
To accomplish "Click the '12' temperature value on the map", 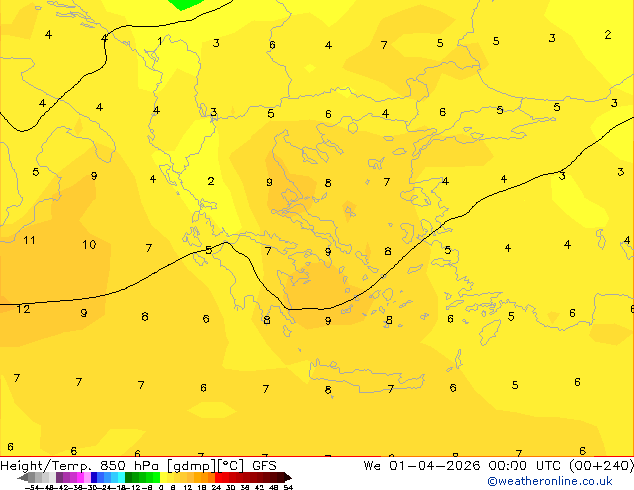I will [23, 309].
